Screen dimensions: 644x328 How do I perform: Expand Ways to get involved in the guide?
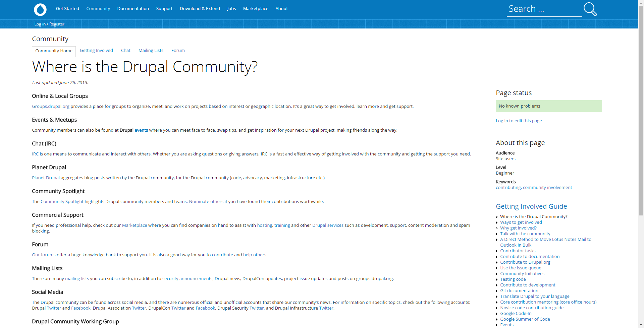[521, 222]
